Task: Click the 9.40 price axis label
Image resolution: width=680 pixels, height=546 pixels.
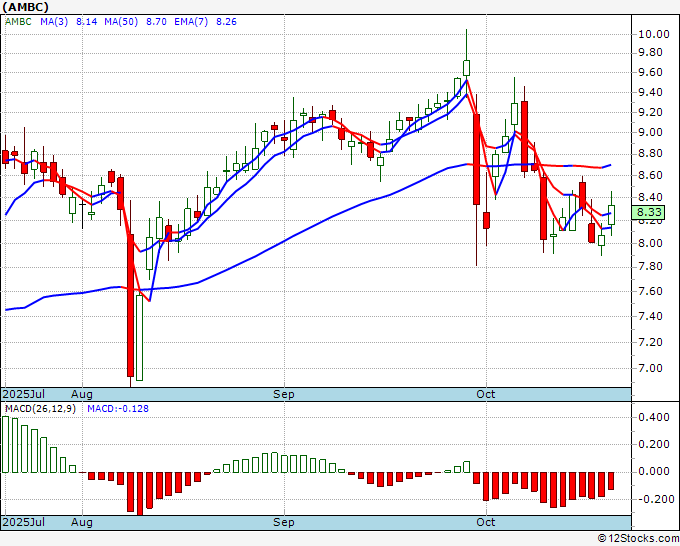Action: 651,92
